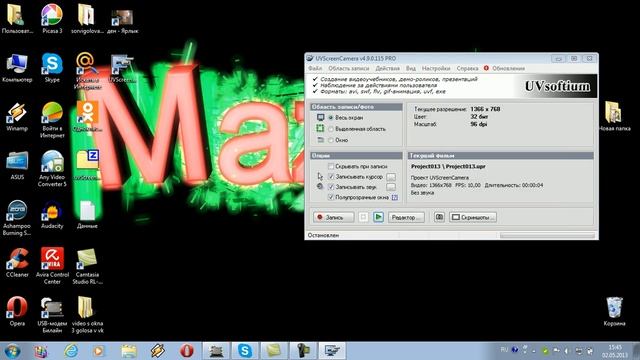Screen dimensions: 640x360
Task: Launch Picasa 3 from the desktop
Action: [x=52, y=18]
